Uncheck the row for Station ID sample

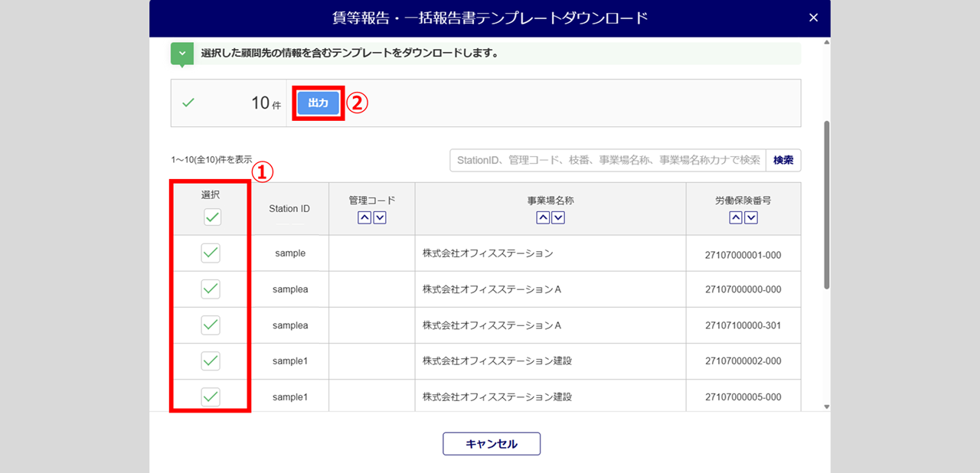211,253
